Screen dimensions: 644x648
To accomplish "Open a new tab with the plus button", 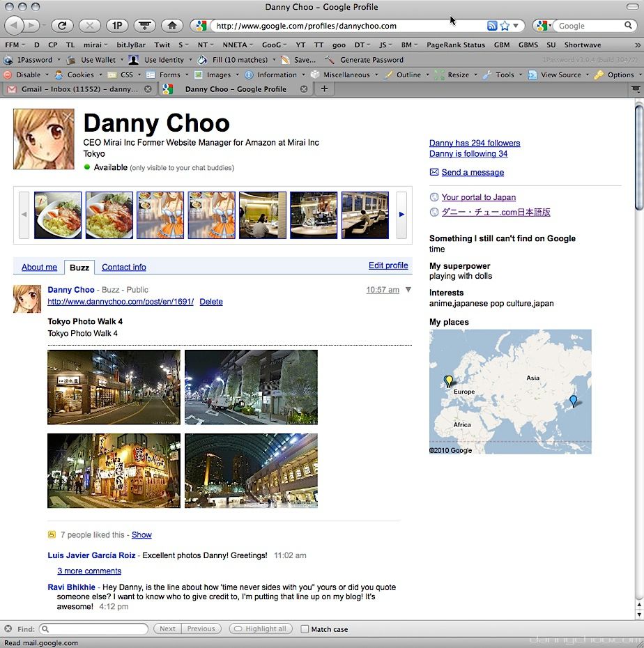I will pos(324,89).
